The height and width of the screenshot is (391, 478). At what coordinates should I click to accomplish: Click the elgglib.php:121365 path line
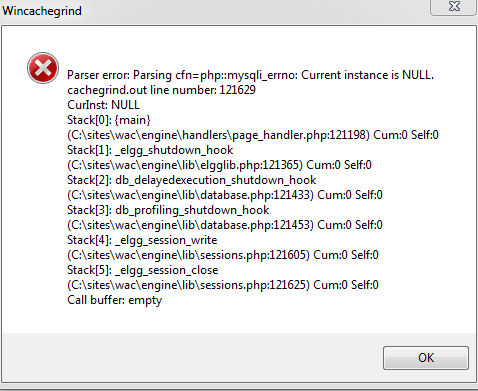click(x=219, y=165)
